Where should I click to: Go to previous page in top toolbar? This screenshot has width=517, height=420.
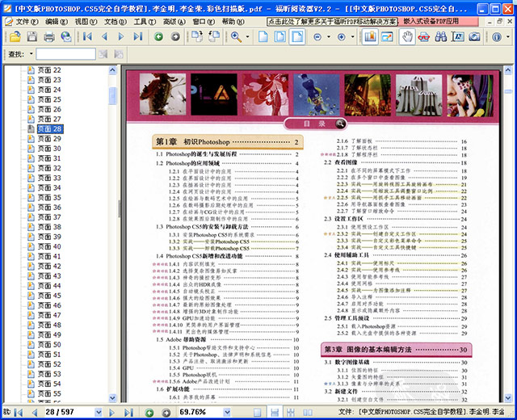[104, 36]
